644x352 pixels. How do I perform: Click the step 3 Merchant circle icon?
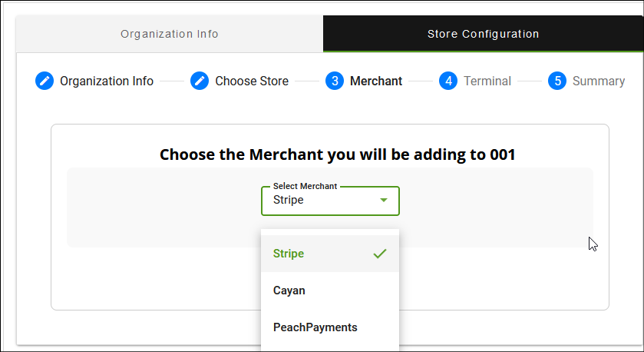[335, 81]
